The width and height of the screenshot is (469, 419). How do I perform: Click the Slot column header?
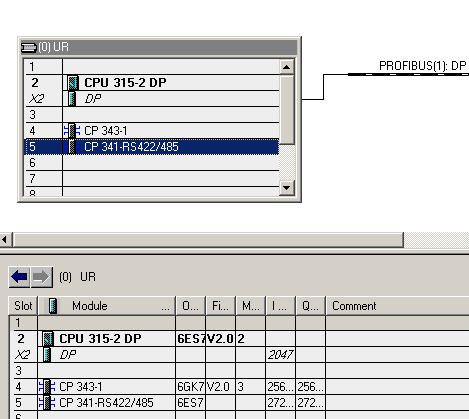pyautogui.click(x=23, y=306)
